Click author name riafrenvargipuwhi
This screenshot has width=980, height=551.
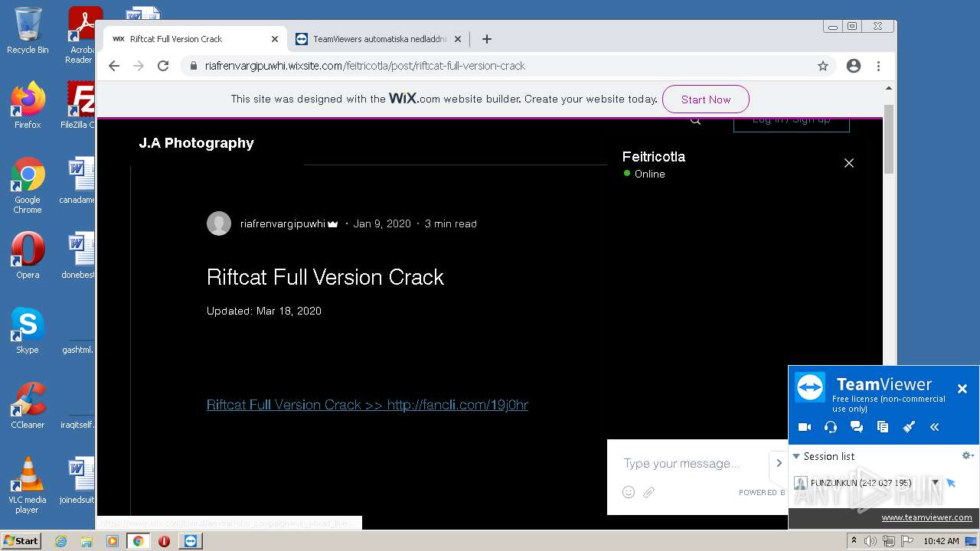(x=283, y=223)
